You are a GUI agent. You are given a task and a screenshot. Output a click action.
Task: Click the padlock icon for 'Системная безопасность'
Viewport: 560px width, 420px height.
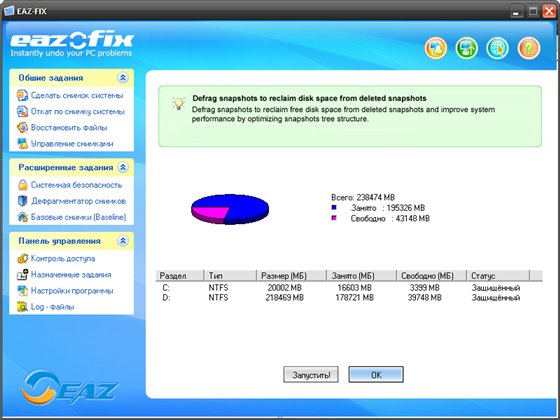(x=22, y=185)
